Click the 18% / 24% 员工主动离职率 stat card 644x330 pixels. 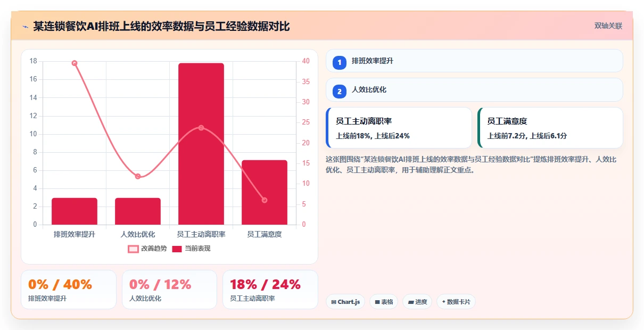(x=270, y=290)
